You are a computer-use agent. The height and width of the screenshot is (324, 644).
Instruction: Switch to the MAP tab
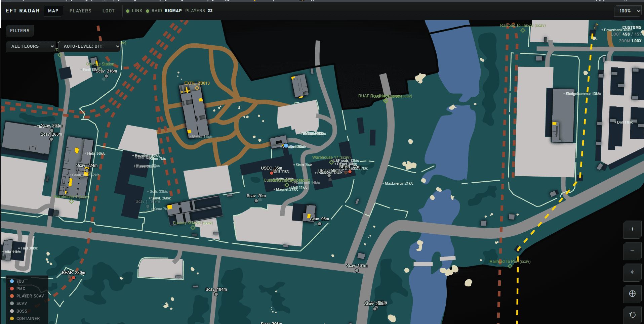tap(53, 11)
